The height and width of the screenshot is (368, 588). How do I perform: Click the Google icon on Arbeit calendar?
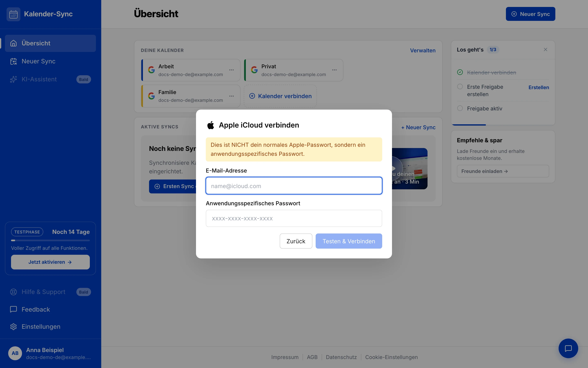pyautogui.click(x=151, y=70)
